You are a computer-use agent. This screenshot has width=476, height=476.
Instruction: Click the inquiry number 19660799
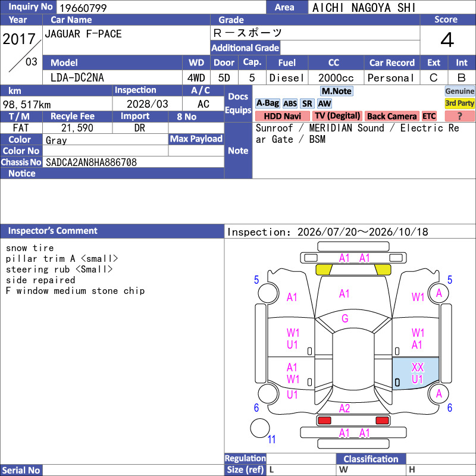(83, 8)
